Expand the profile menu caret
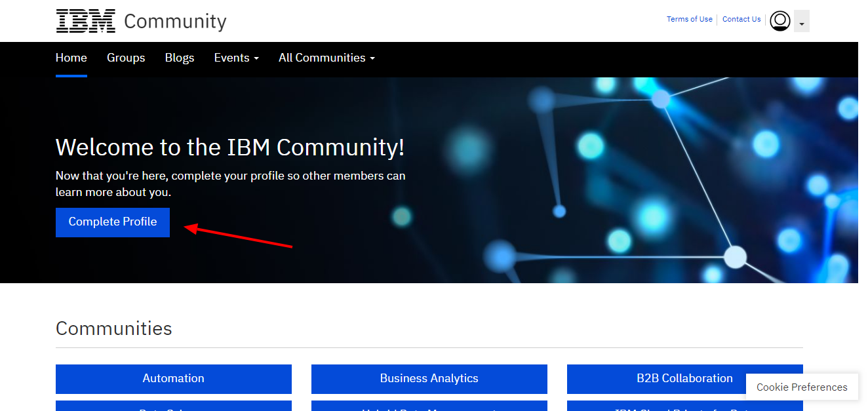 coord(802,22)
